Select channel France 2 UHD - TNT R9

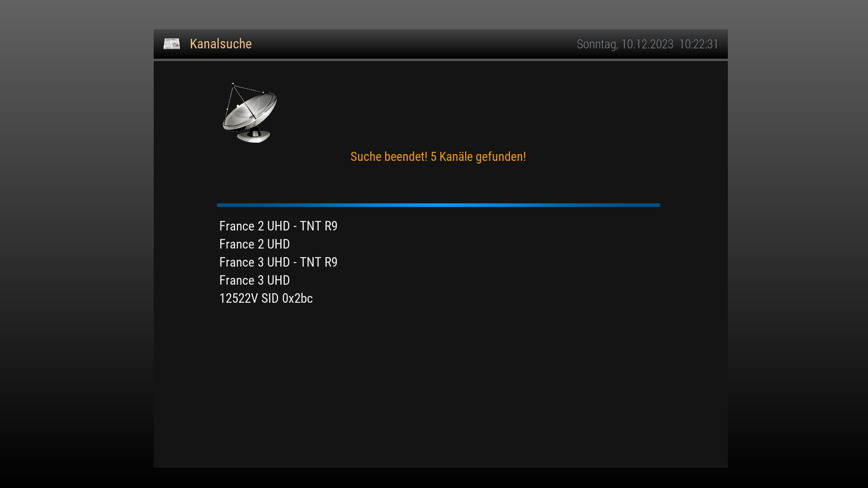click(278, 226)
